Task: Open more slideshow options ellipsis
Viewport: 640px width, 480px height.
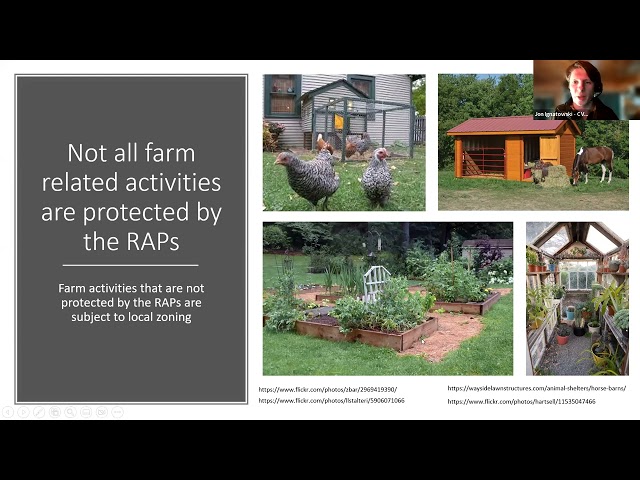Action: tap(117, 412)
